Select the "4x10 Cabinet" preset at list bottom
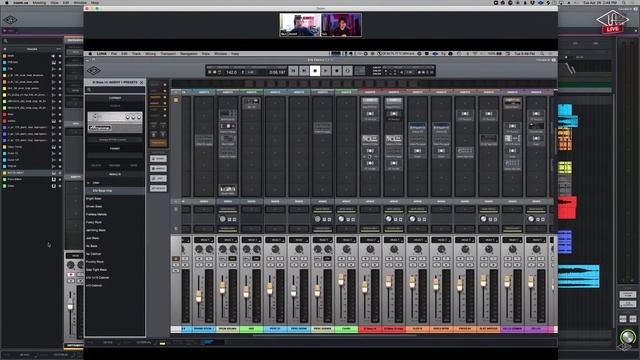The image size is (640, 360). click(94, 286)
